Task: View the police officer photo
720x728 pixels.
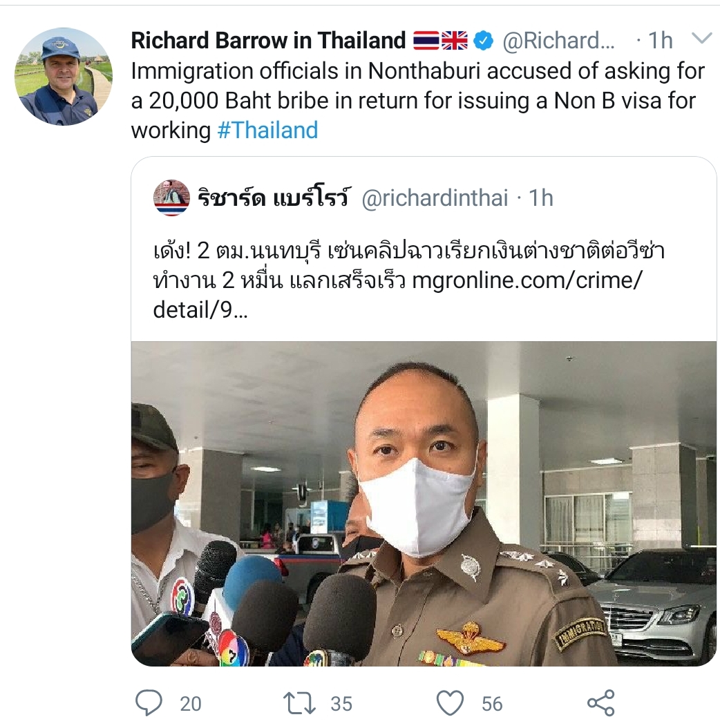Action: 424,504
